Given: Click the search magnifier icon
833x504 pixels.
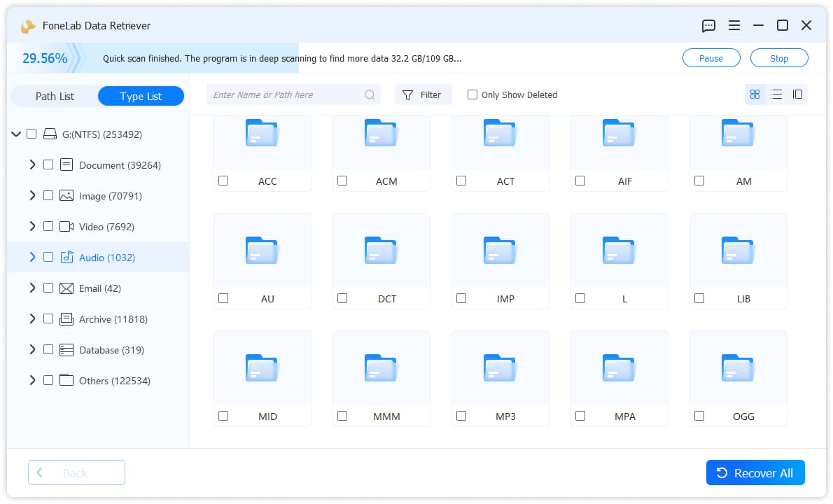Looking at the screenshot, I should pos(370,95).
